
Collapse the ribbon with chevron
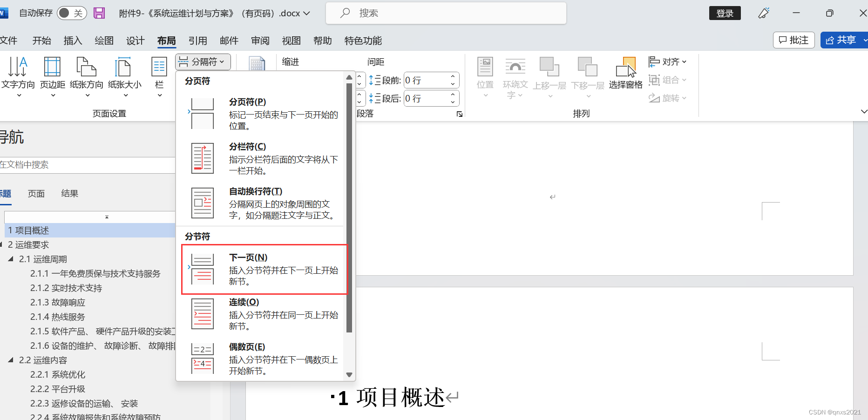864,111
